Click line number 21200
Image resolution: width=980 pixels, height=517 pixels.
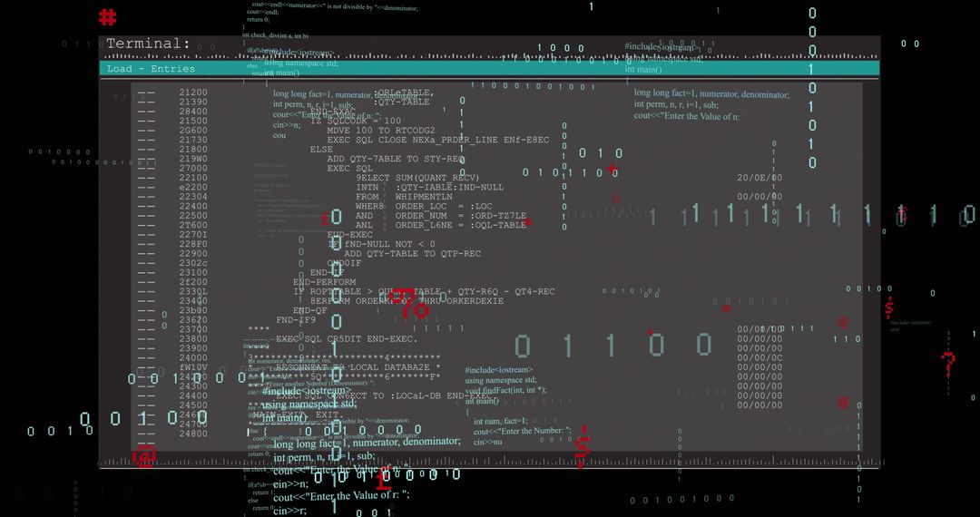coord(193,93)
